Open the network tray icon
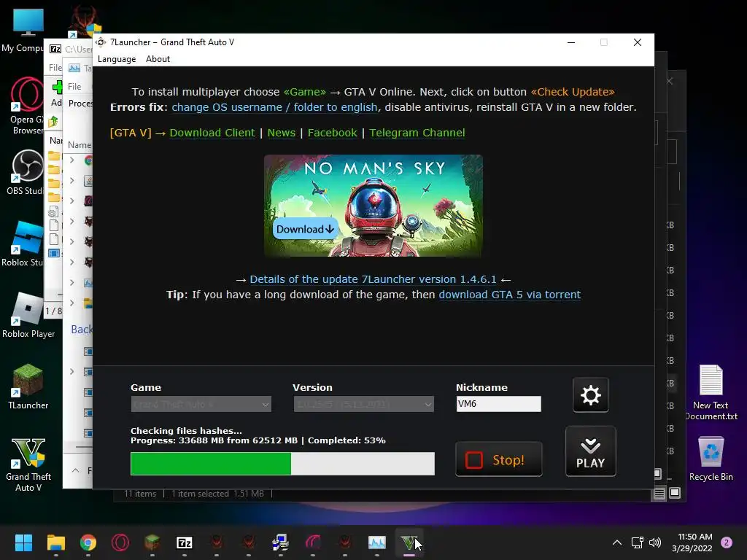 coord(637,542)
